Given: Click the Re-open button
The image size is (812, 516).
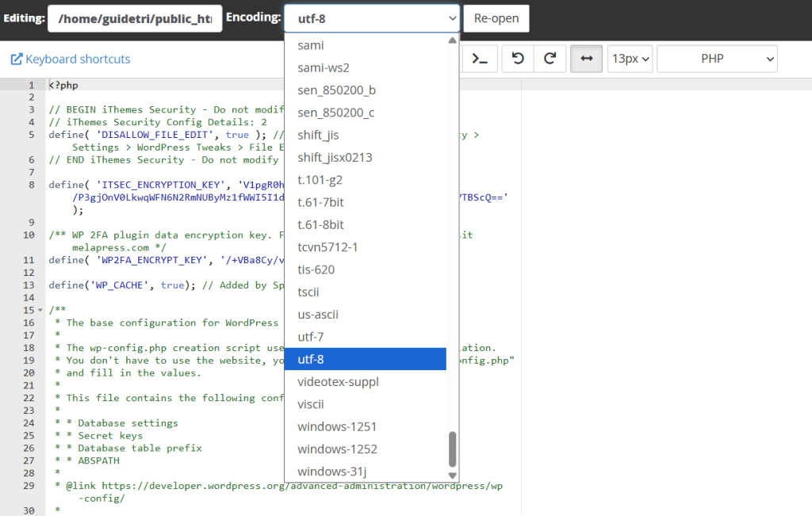Looking at the screenshot, I should click(x=496, y=19).
